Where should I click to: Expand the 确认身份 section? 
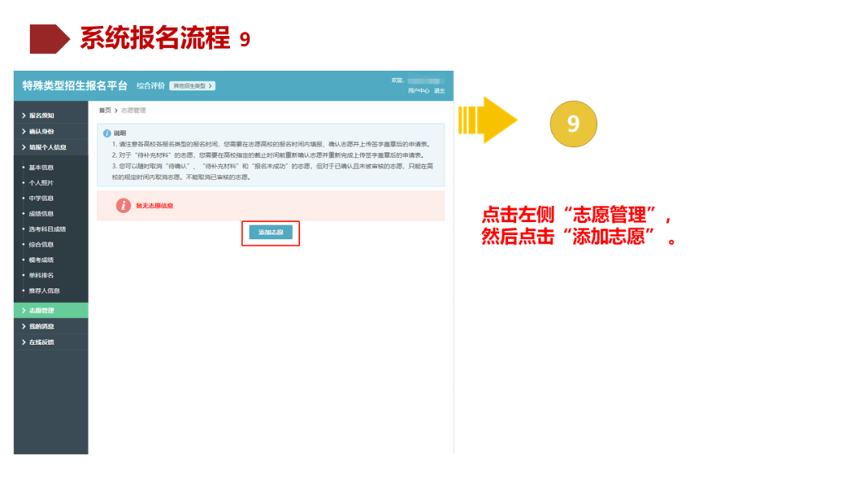[x=39, y=133]
